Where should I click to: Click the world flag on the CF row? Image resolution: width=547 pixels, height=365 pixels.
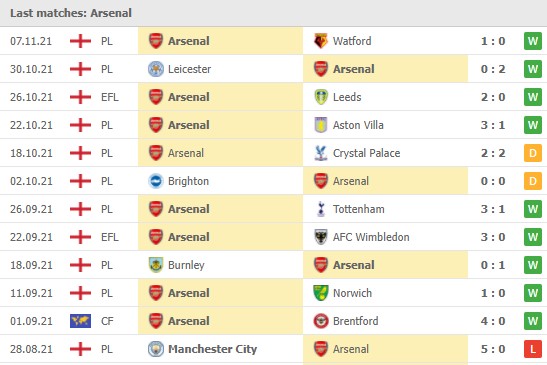tap(80, 321)
